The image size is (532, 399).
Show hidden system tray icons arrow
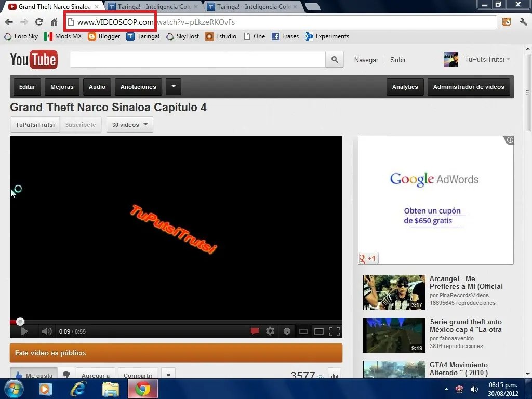[x=446, y=389]
